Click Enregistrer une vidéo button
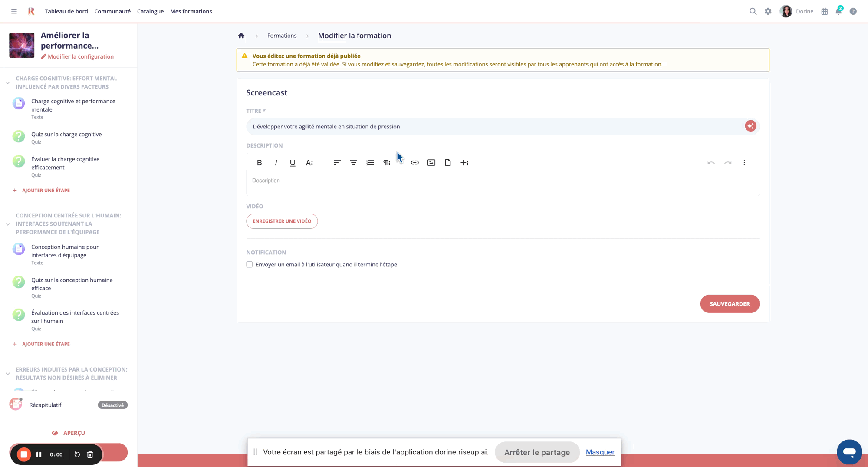The height and width of the screenshot is (467, 868). pos(282,221)
